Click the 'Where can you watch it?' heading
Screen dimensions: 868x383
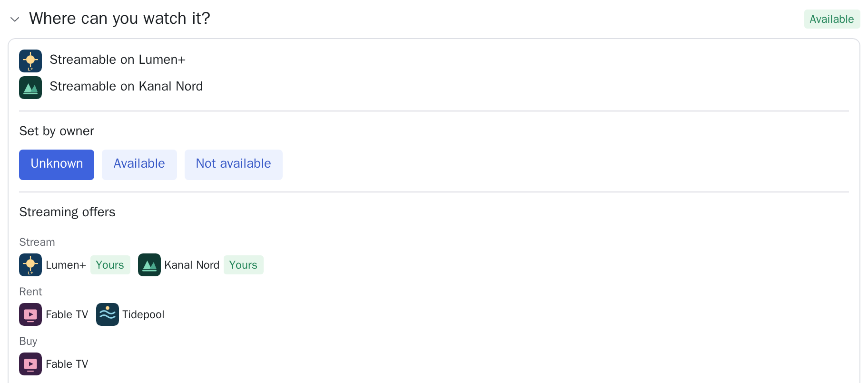pyautogui.click(x=119, y=19)
